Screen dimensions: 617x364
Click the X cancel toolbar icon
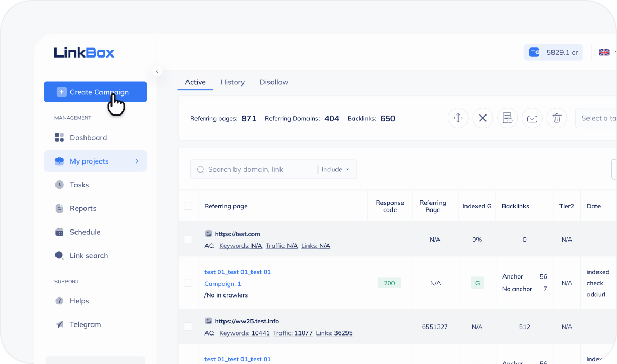(483, 118)
